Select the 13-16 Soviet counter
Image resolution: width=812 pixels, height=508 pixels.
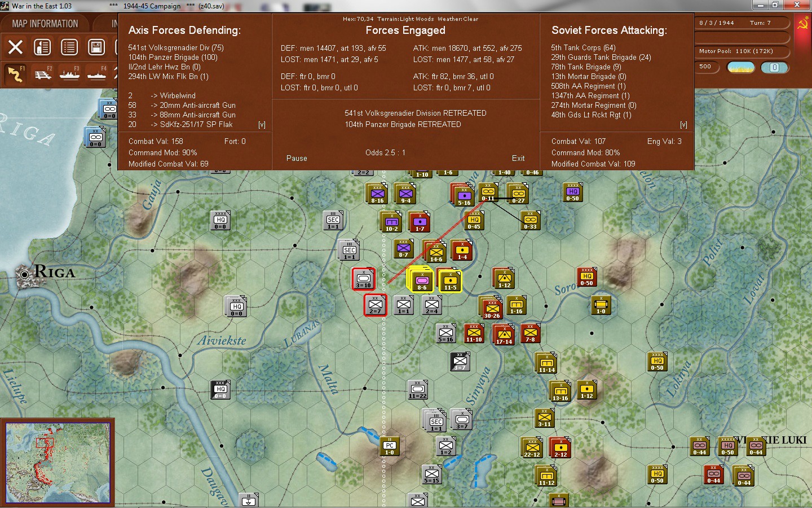click(x=560, y=391)
